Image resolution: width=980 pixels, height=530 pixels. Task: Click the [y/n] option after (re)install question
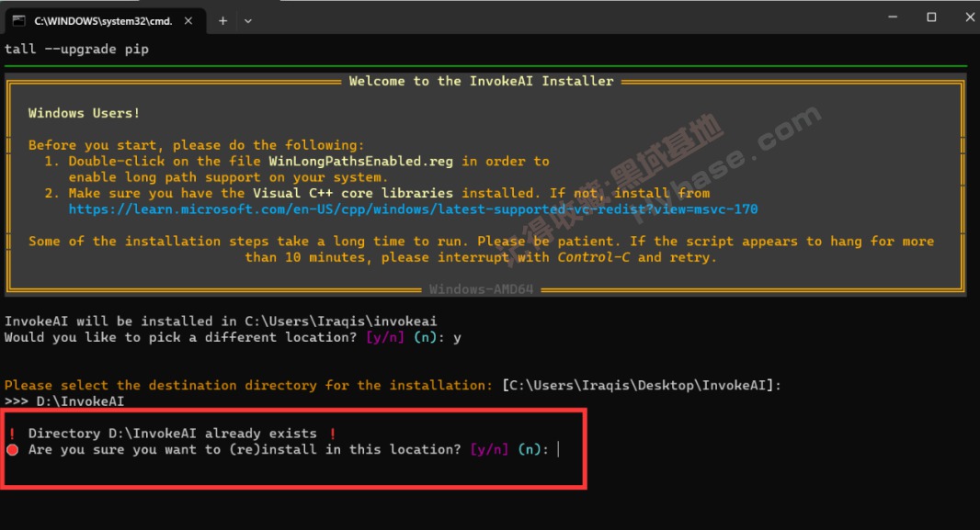pyautogui.click(x=489, y=449)
